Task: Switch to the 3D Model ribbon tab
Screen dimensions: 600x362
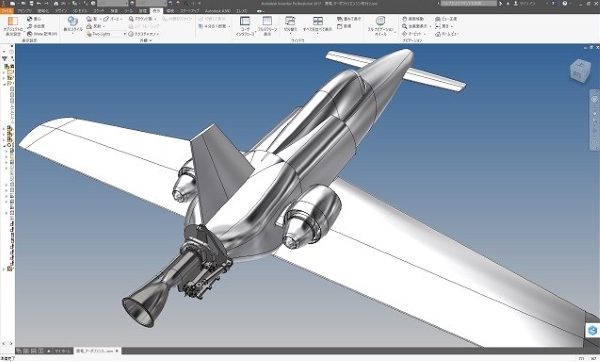Action: (80, 11)
